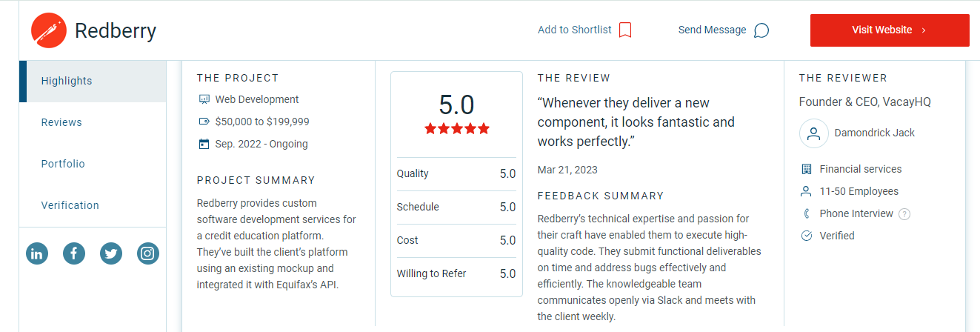Screen dimensions: 980x332
Task: Click the Redberry company name heading
Action: pos(116,31)
